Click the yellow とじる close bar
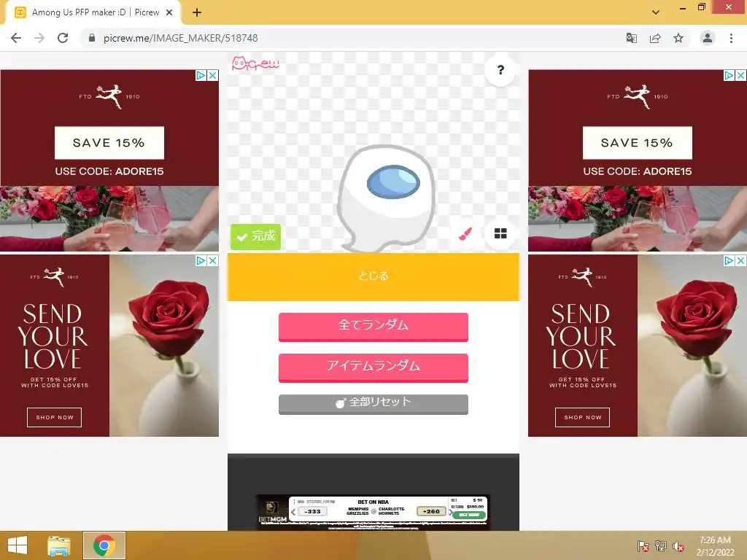Image resolution: width=747 pixels, height=560 pixels. [373, 276]
